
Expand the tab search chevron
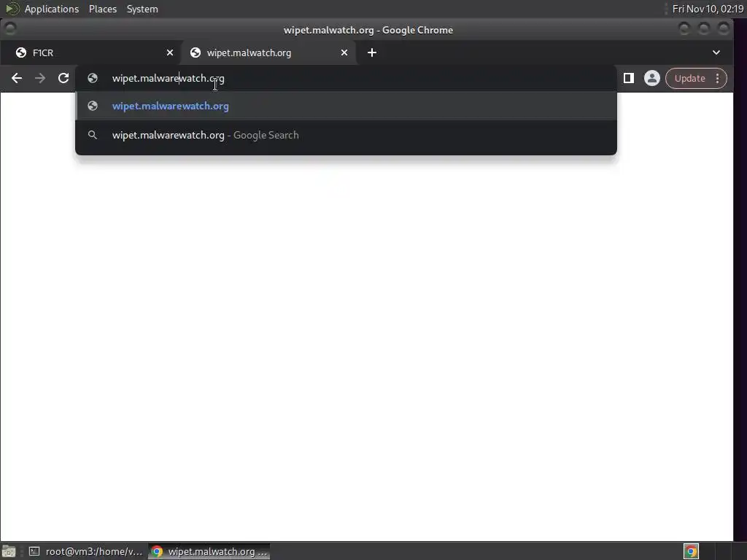[x=716, y=52]
